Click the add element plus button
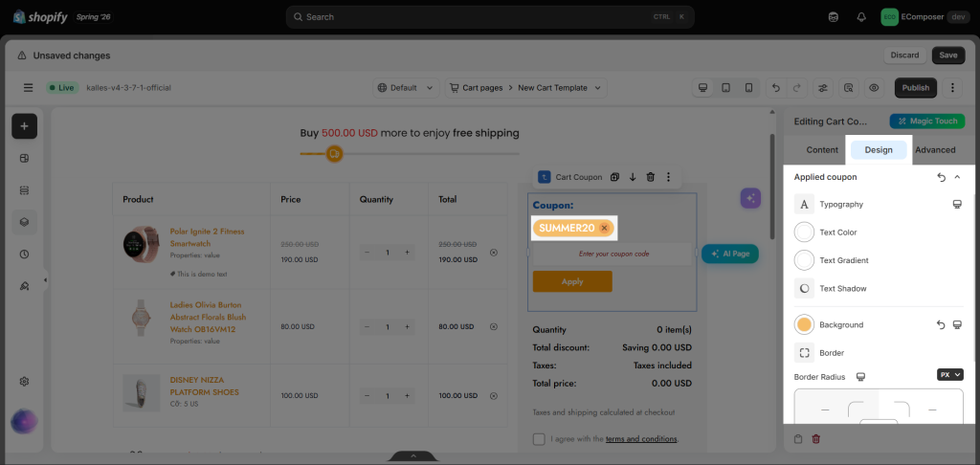Viewport: 980px width, 465px height. point(24,126)
